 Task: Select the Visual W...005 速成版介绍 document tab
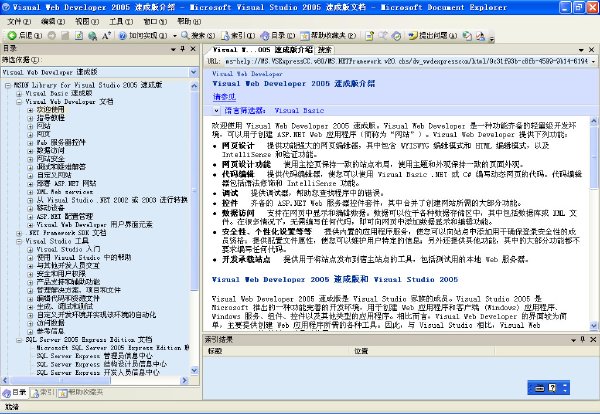coord(262,50)
